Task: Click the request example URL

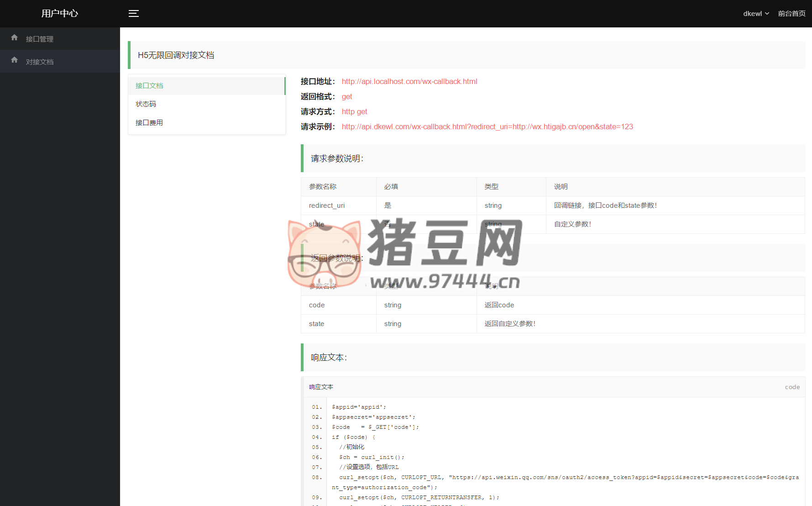Action: point(487,127)
